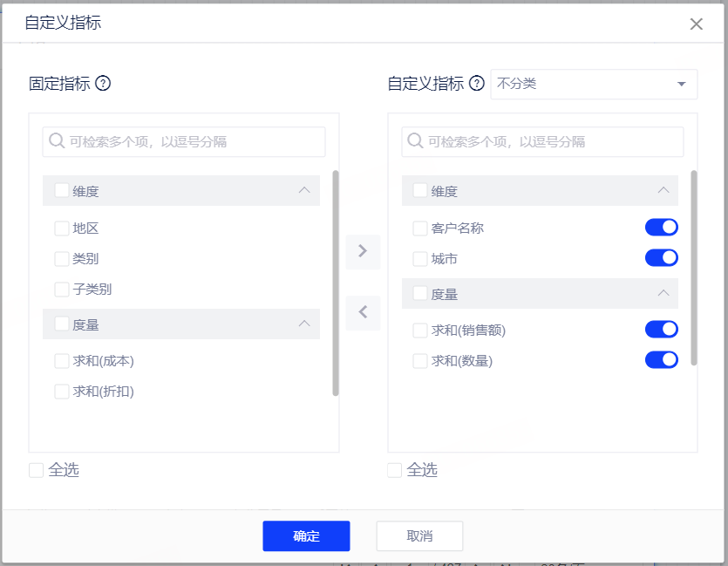The width and height of the screenshot is (728, 566).
Task: Tick the left panel 全选 checkbox
Action: (37, 470)
